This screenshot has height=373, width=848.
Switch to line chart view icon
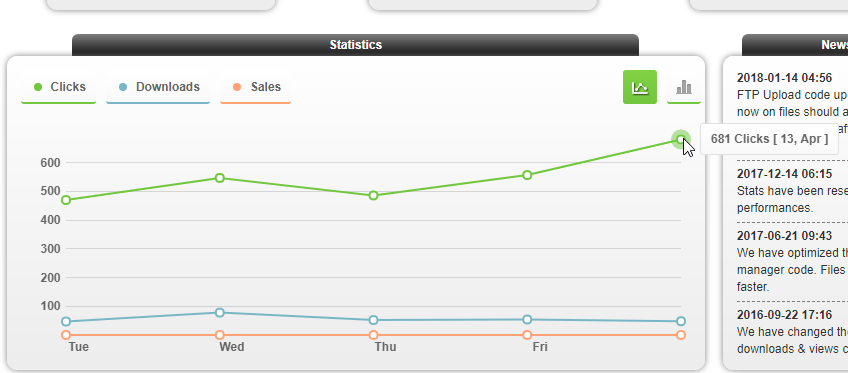(x=640, y=87)
